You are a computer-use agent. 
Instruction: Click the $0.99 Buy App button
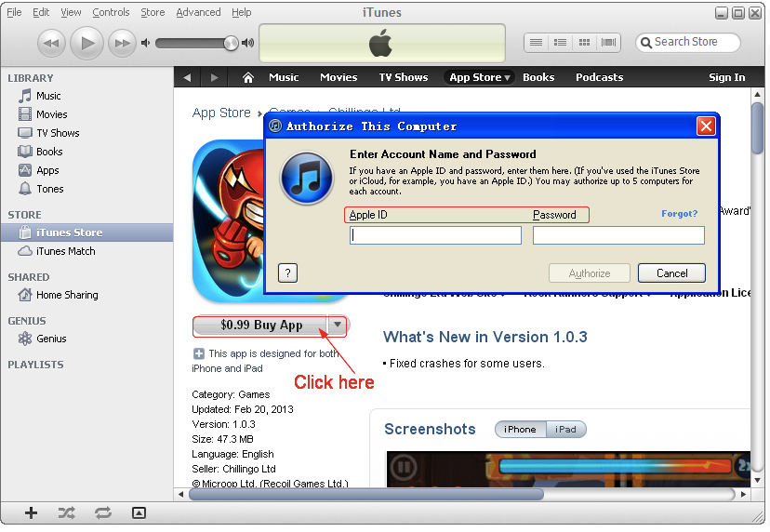[260, 326]
